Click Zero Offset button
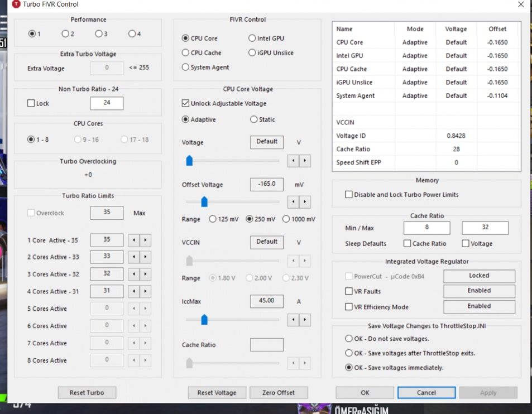532x414 pixels. (x=279, y=393)
